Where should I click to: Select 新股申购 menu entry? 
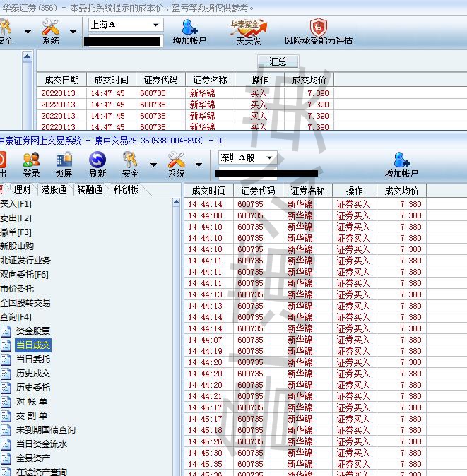[x=17, y=246]
